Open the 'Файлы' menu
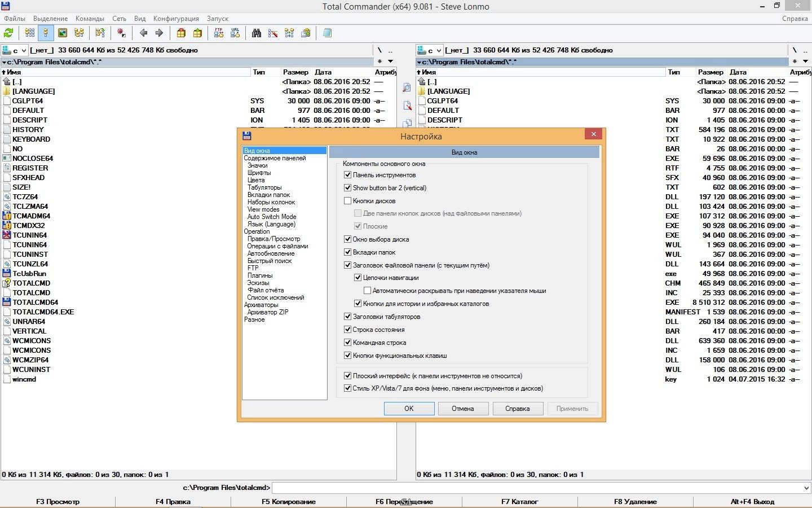812x508 pixels. pyautogui.click(x=15, y=19)
